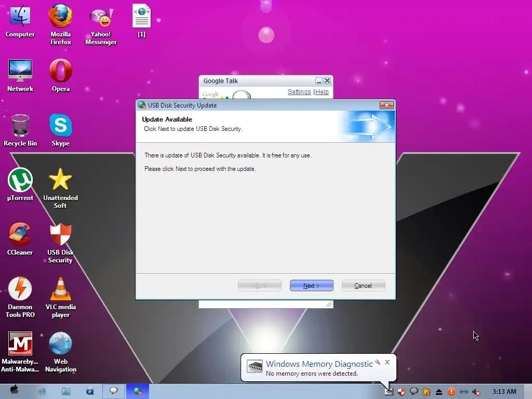Open the µTorrent desktop icon

20,184
